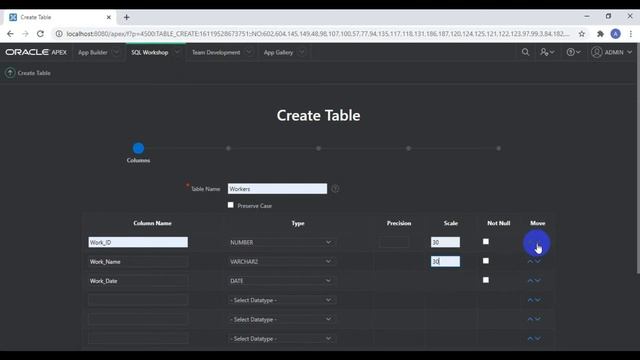Click the page vertical scrollbar

click(638, 159)
